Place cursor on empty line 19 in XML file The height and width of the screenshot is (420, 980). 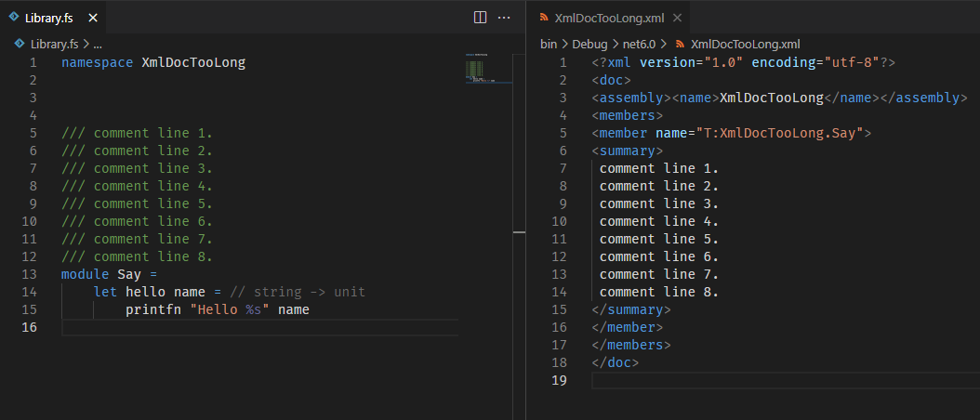pyautogui.click(x=786, y=380)
